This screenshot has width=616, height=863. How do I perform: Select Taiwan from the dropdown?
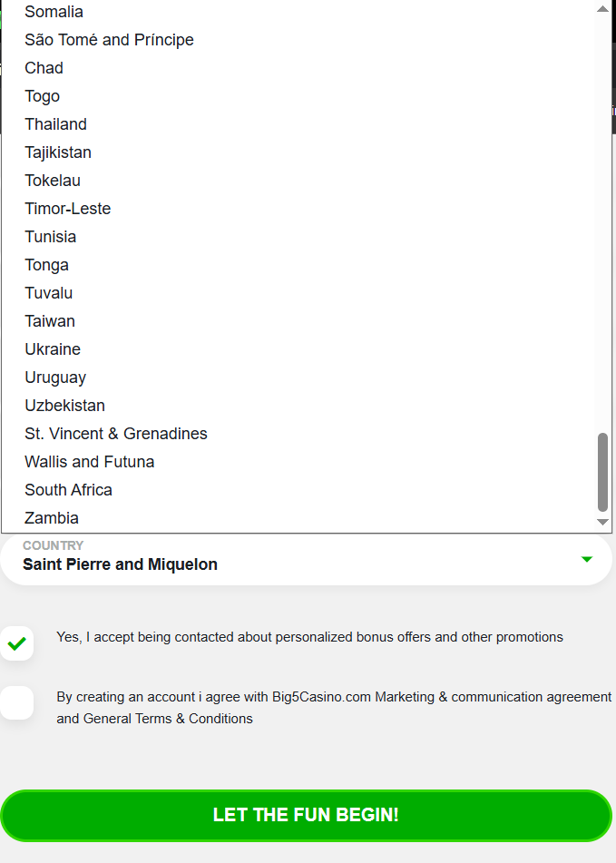click(50, 321)
